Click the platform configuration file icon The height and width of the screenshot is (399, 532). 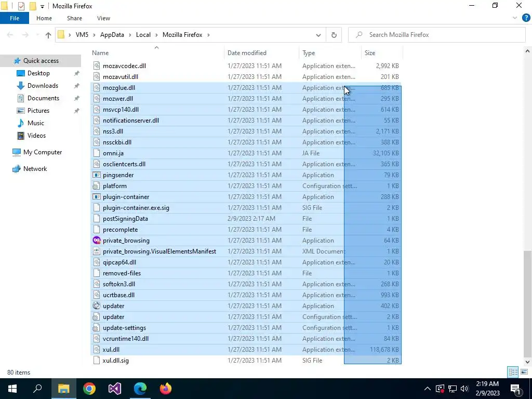coord(97,186)
